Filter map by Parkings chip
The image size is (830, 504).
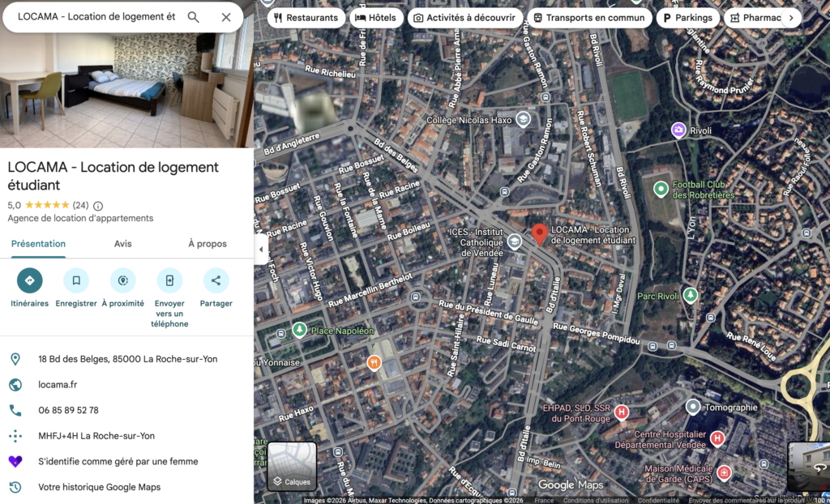(688, 18)
